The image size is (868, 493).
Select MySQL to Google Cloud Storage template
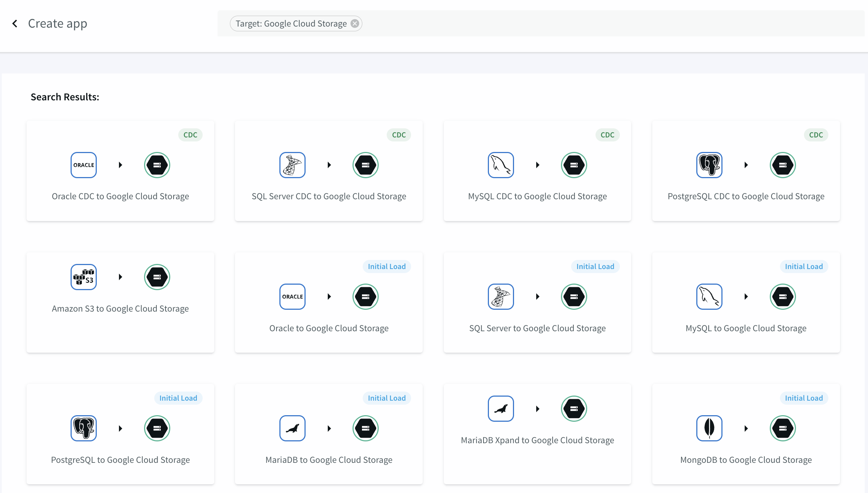[746, 328]
